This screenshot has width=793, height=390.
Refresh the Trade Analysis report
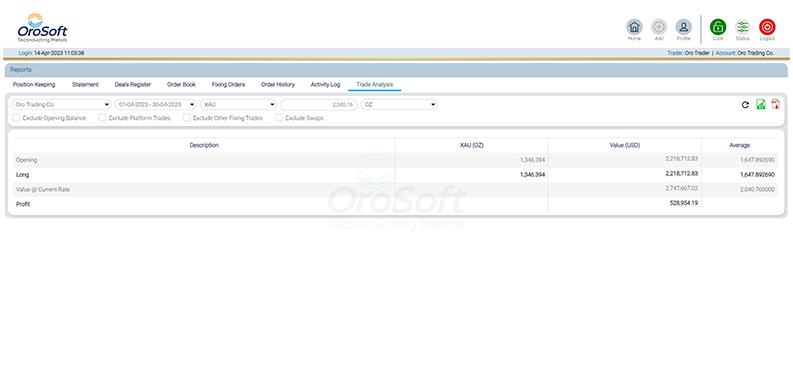(x=745, y=105)
